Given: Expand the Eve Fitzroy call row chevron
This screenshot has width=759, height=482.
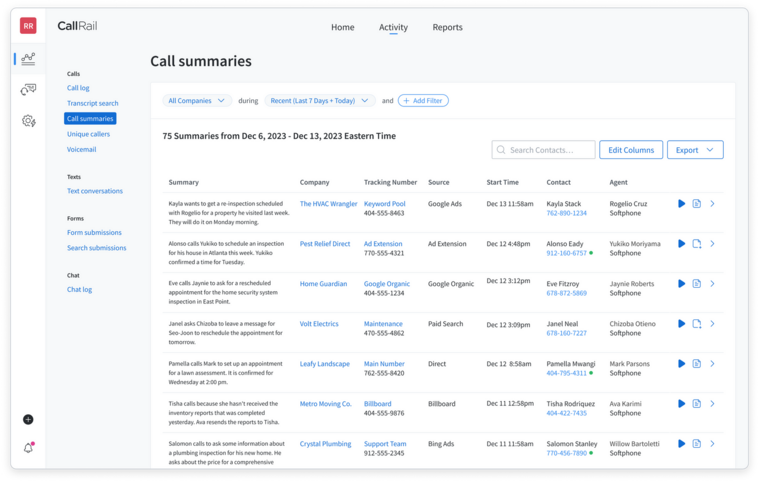Looking at the screenshot, I should pos(713,284).
